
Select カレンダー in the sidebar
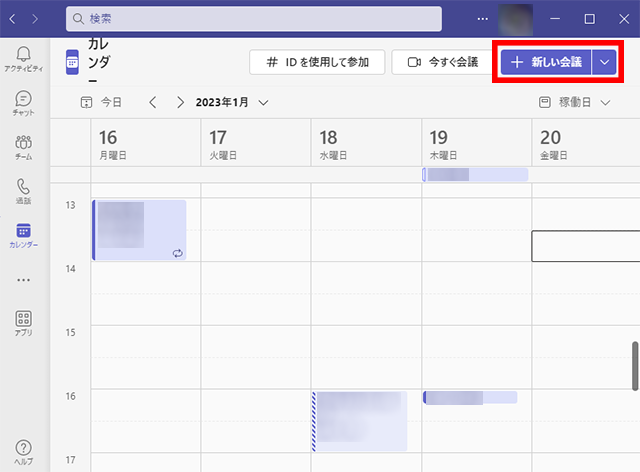23,235
